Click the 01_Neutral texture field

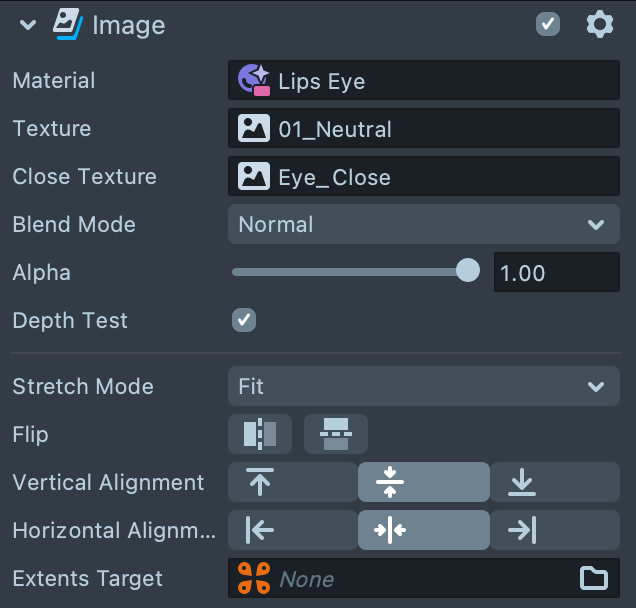point(423,129)
